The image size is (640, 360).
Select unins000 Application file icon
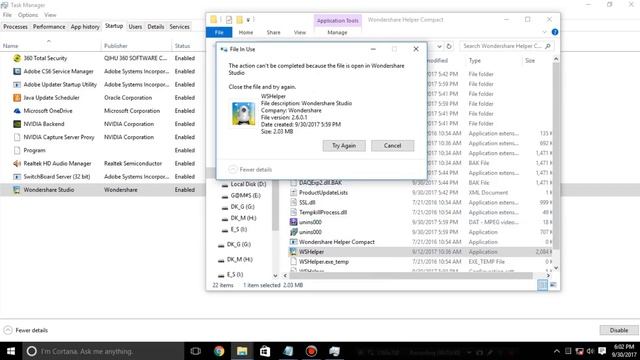[293, 232]
